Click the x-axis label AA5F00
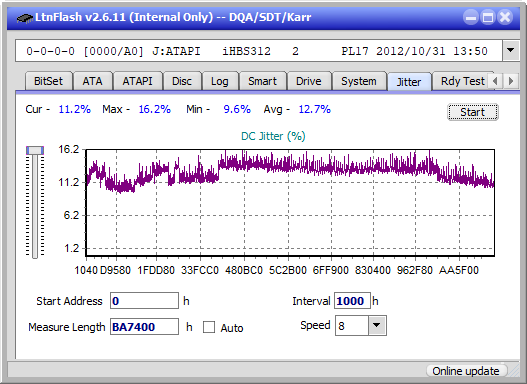This screenshot has width=527, height=384. point(459,270)
